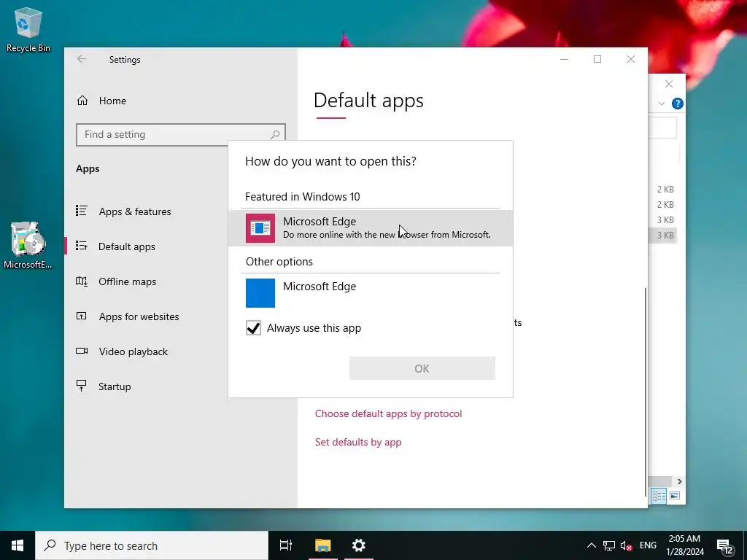Switch to Settings gear on the taskbar

point(358,545)
